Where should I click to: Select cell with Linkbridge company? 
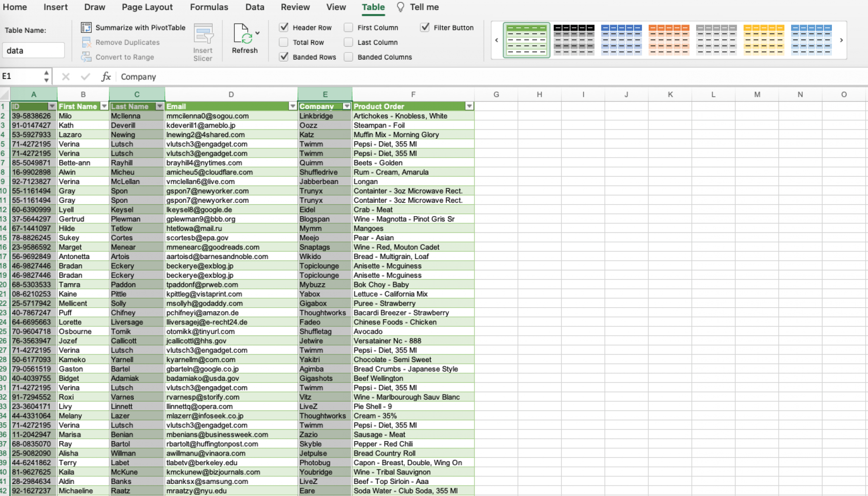pyautogui.click(x=325, y=116)
